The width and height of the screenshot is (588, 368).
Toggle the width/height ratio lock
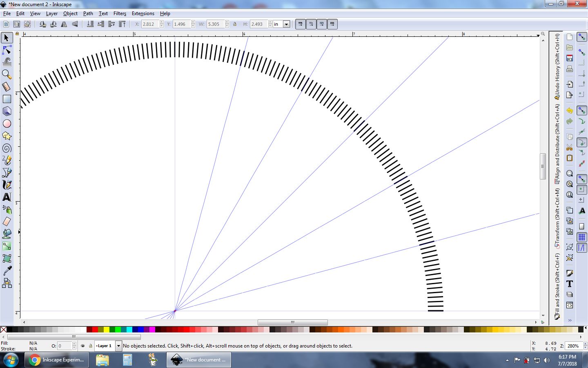pyautogui.click(x=235, y=24)
